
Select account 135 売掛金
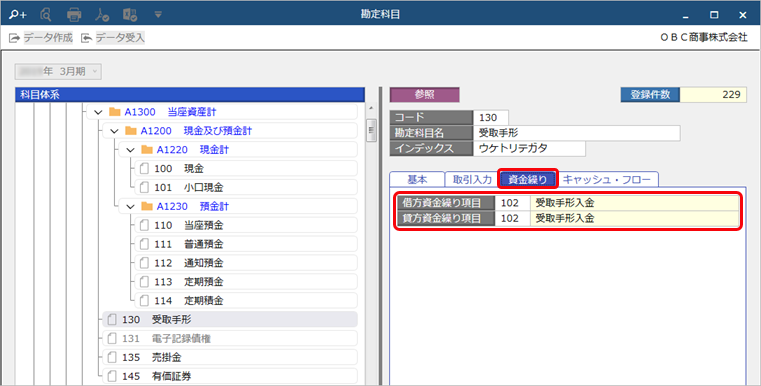coord(230,357)
